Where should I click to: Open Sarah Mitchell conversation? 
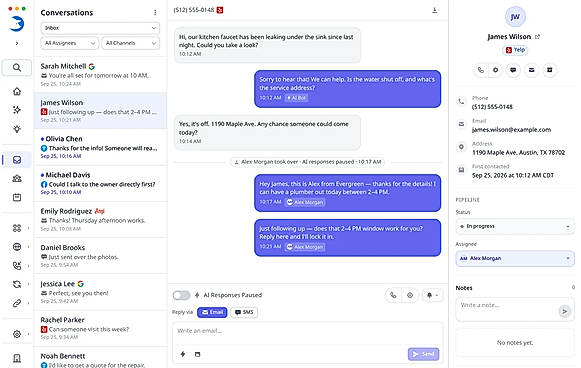[x=100, y=74]
